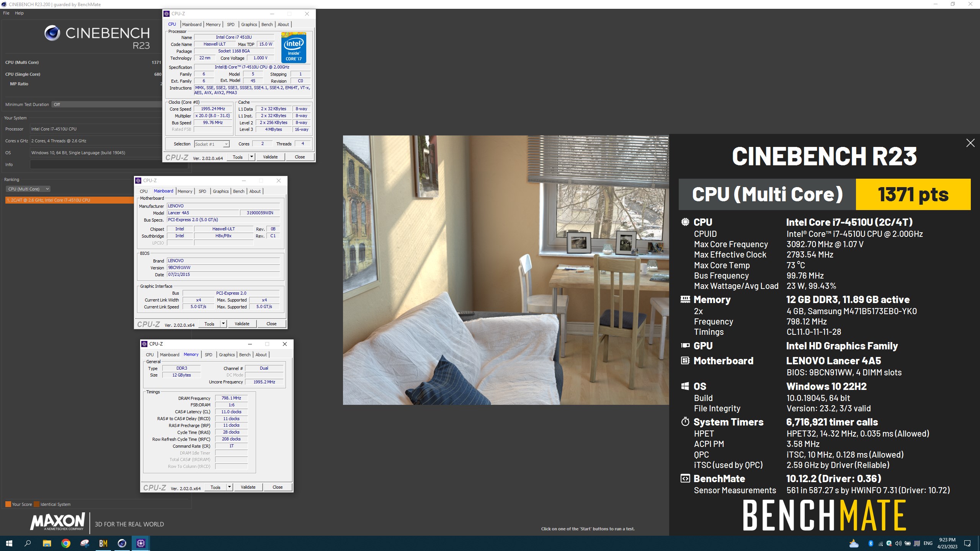980x551 pixels.
Task: Click the Motherboard icon in BenchMate panel
Action: click(685, 360)
